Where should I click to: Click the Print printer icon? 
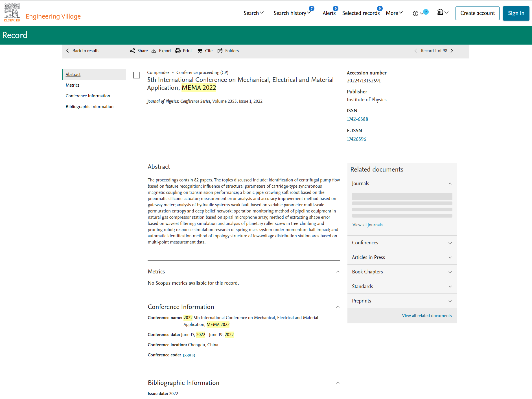[x=178, y=51]
